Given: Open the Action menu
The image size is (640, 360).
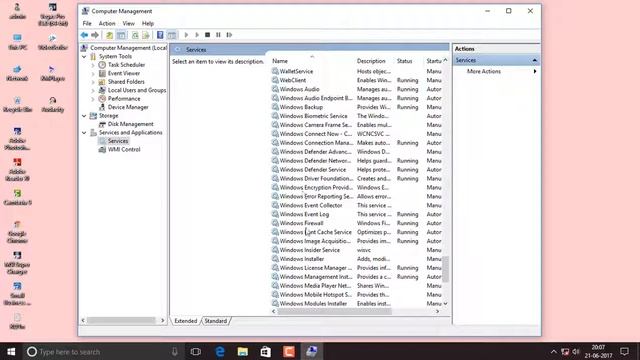Looking at the screenshot, I should click(107, 24).
